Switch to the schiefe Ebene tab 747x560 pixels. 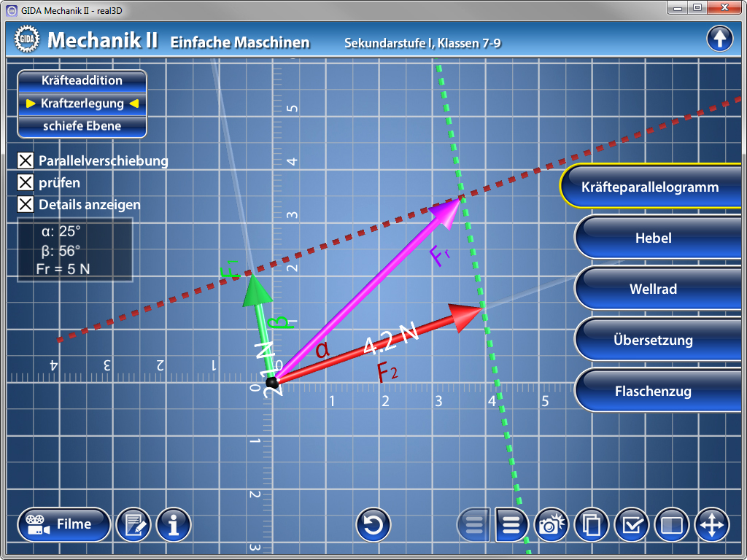coord(82,125)
